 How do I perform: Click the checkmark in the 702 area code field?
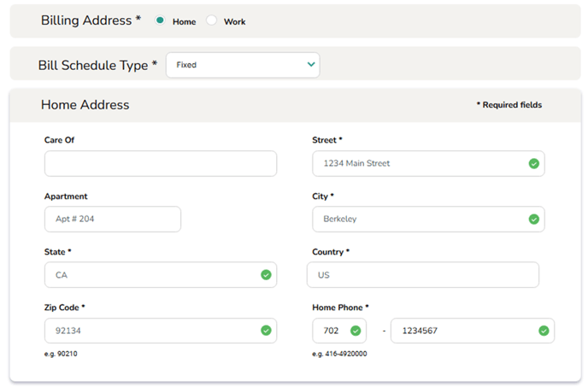point(356,331)
